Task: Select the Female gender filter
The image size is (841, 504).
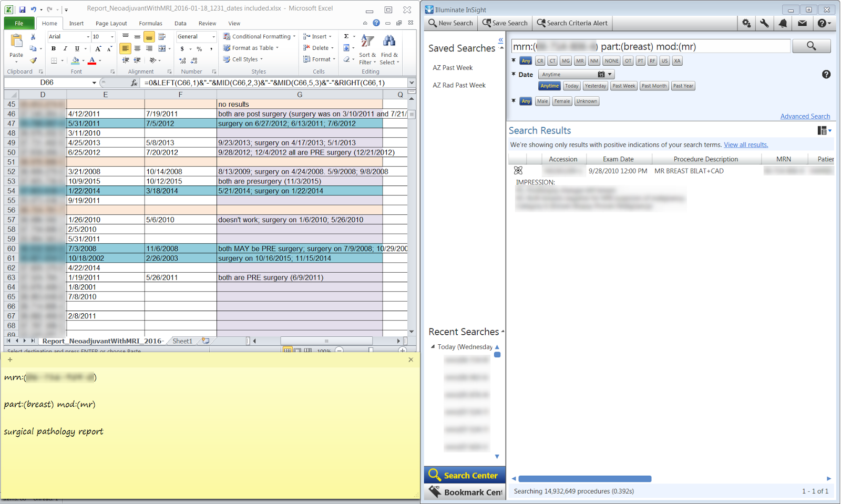Action: 562,101
